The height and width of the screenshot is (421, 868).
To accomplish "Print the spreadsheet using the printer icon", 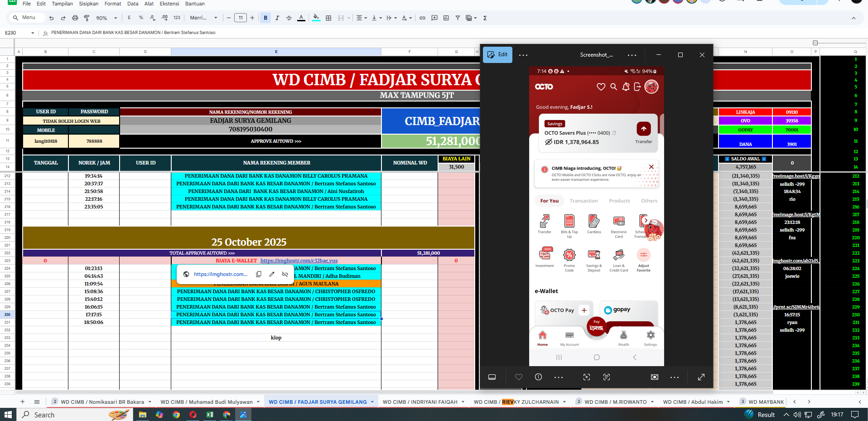I will click(75, 18).
